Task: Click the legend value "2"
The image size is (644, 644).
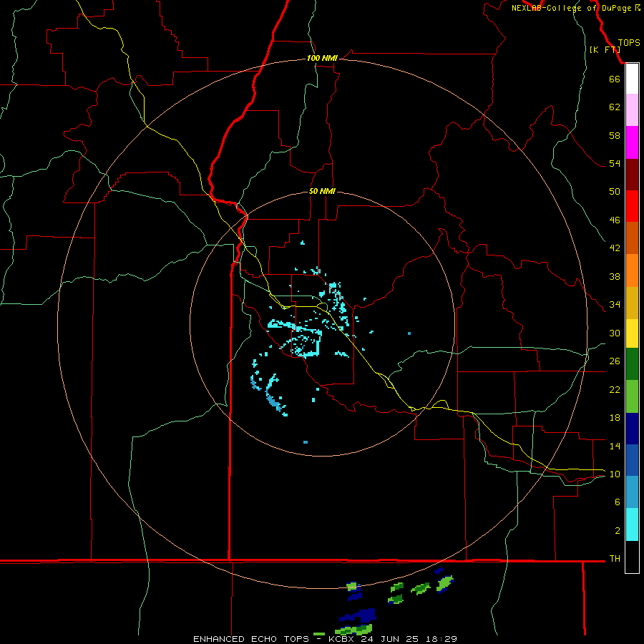Action: tap(618, 531)
